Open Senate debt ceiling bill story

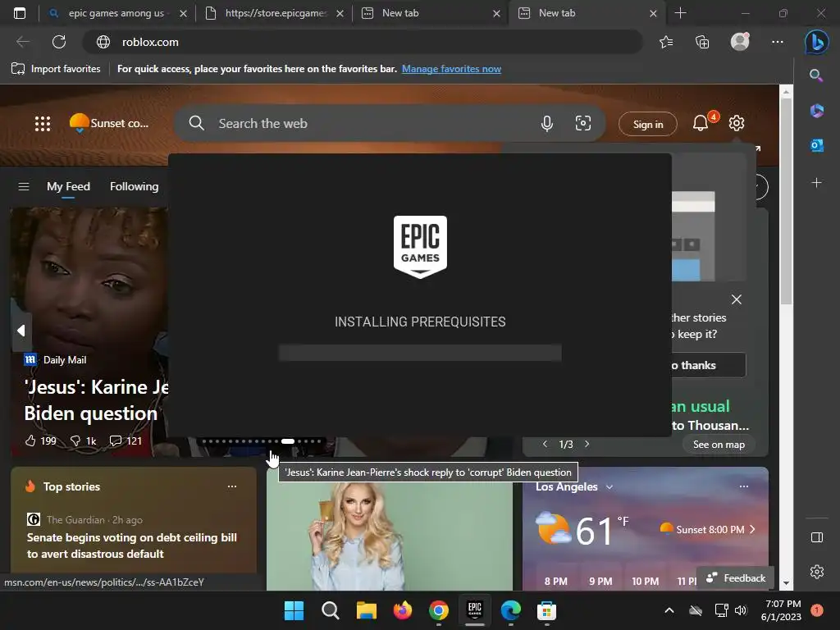[132, 546]
